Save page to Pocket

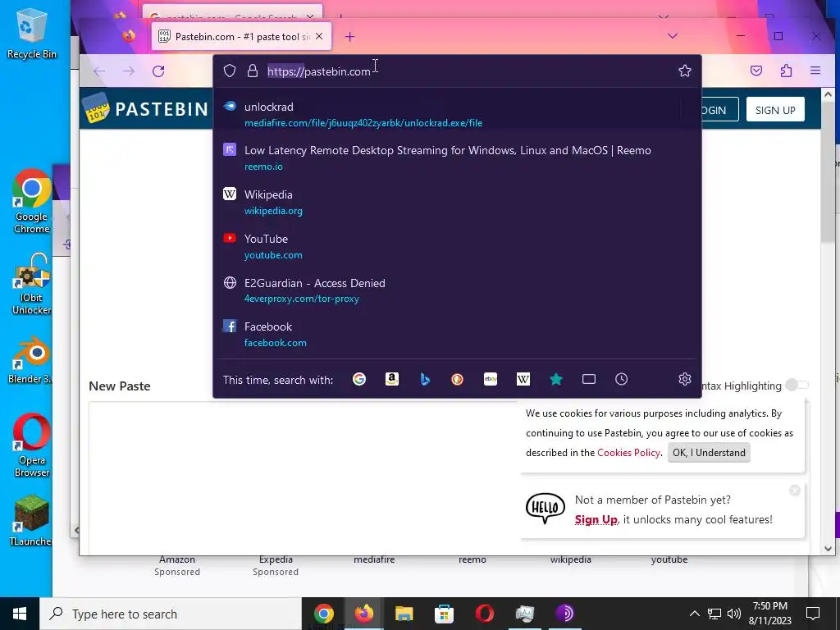(x=756, y=71)
